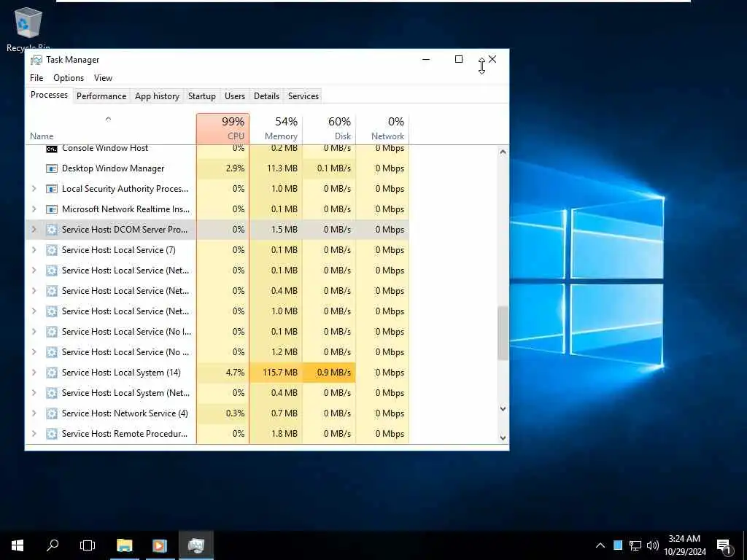Show hidden system tray icons
The width and height of the screenshot is (747, 560).
pyautogui.click(x=600, y=545)
